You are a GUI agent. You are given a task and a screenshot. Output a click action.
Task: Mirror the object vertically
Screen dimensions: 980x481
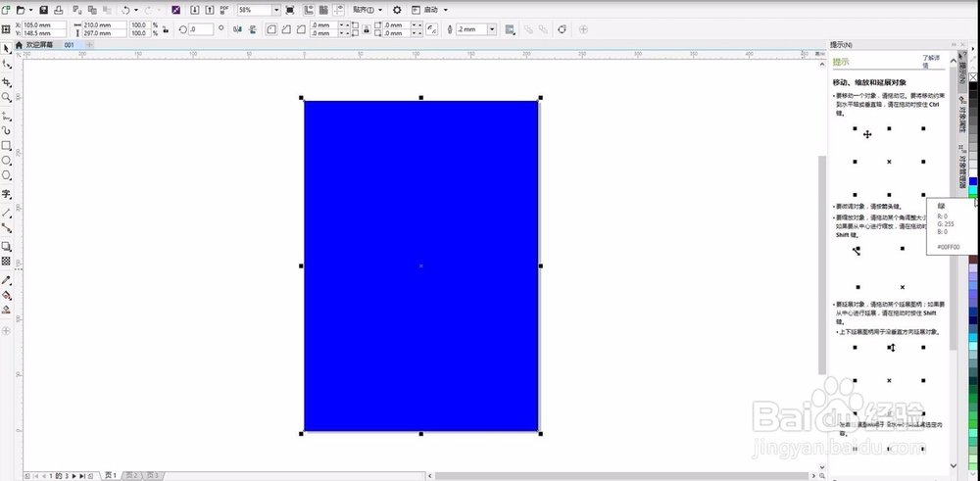click(x=253, y=29)
